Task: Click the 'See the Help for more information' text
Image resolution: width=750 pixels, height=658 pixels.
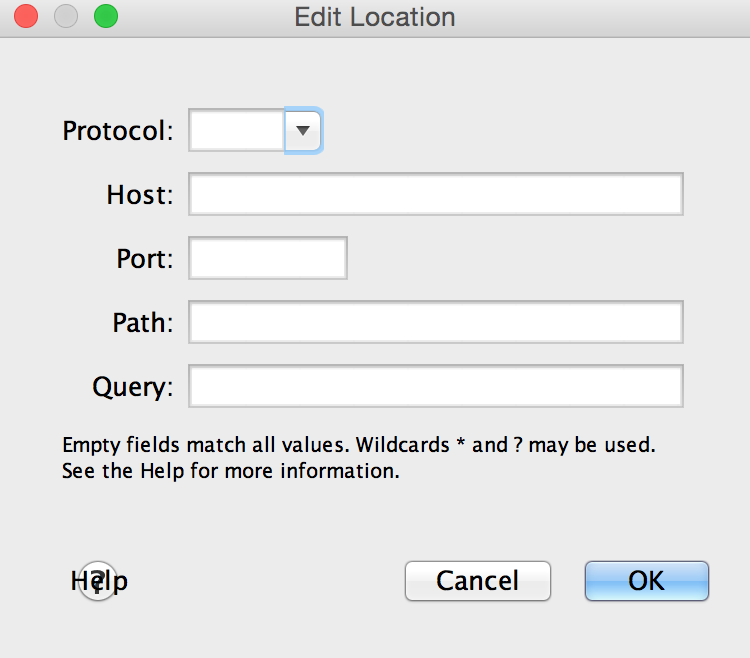Action: coord(230,470)
